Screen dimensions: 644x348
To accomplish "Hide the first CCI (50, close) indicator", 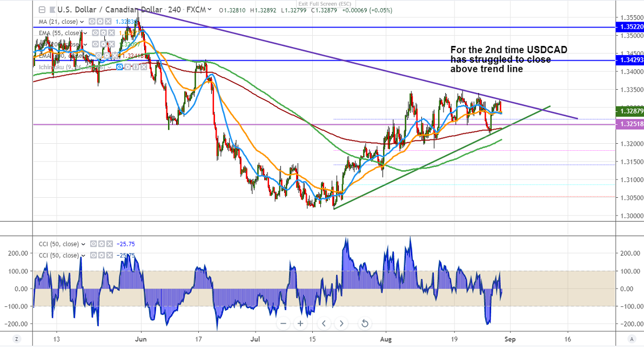I will click(93, 244).
